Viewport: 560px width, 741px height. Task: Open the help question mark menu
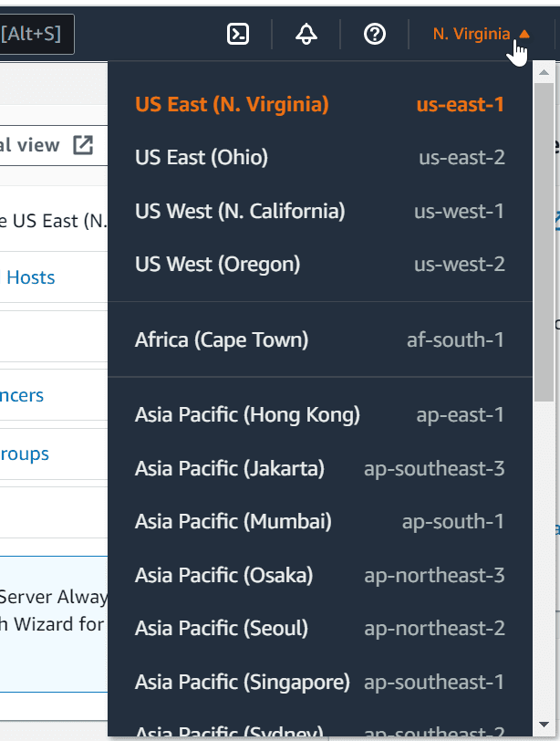(374, 35)
